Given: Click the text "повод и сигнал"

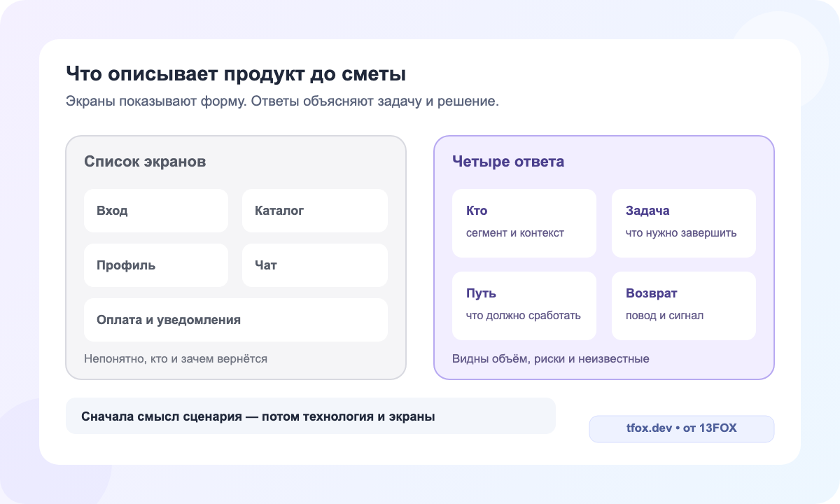Looking at the screenshot, I should pos(665,316).
